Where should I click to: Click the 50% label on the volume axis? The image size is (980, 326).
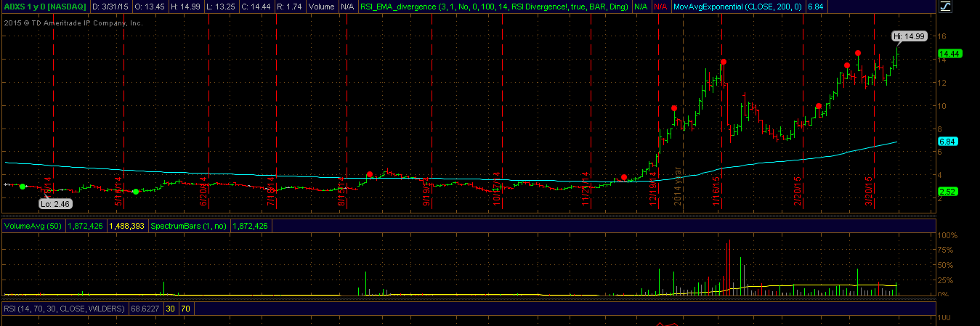pyautogui.click(x=946, y=265)
